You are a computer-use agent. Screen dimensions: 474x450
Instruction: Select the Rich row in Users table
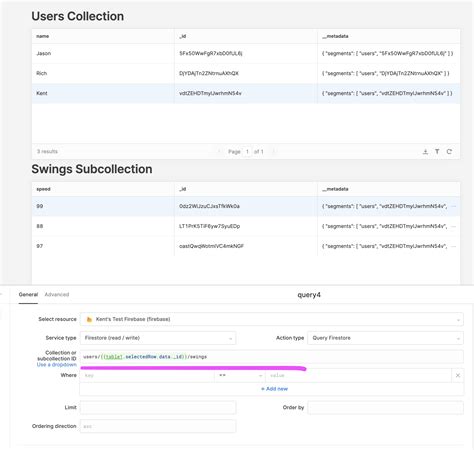coord(246,73)
